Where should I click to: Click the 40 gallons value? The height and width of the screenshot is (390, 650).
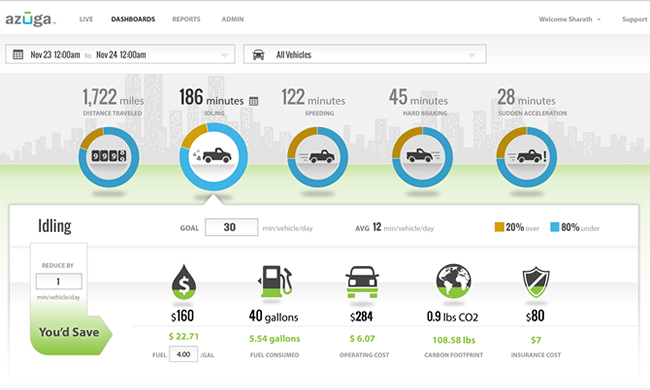274,316
